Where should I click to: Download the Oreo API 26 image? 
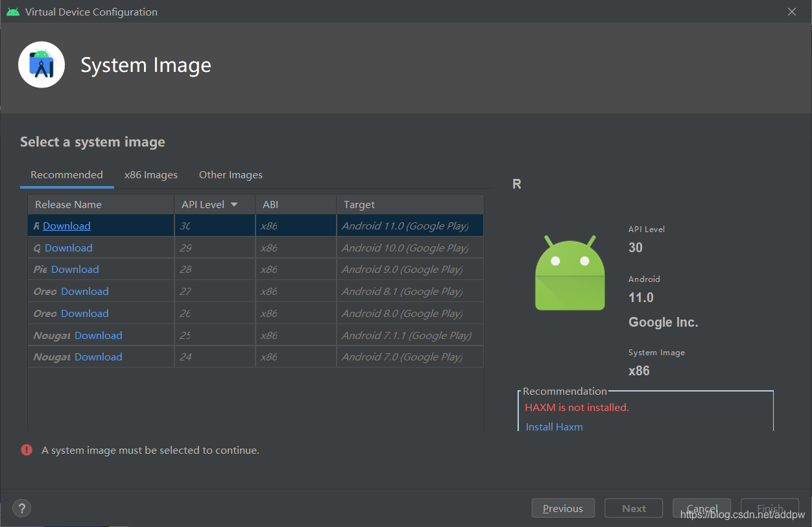click(x=85, y=313)
